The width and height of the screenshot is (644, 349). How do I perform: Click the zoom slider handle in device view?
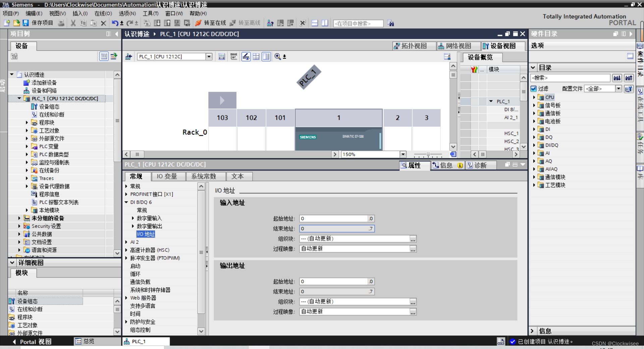(x=428, y=155)
